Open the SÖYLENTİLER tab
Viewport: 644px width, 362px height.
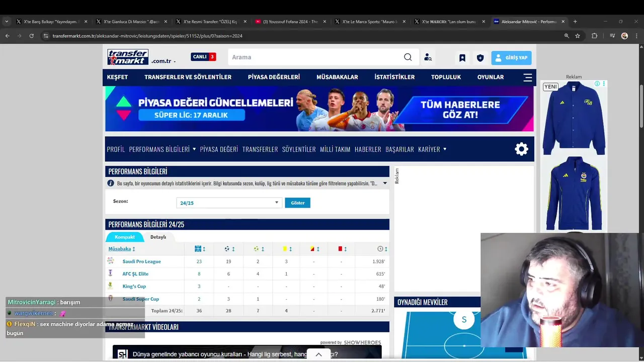coord(299,149)
